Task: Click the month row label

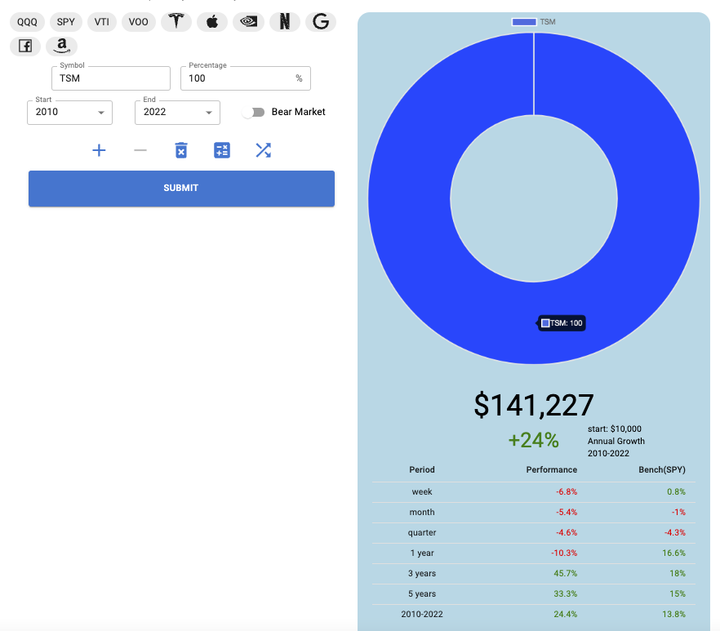Action: (x=422, y=512)
